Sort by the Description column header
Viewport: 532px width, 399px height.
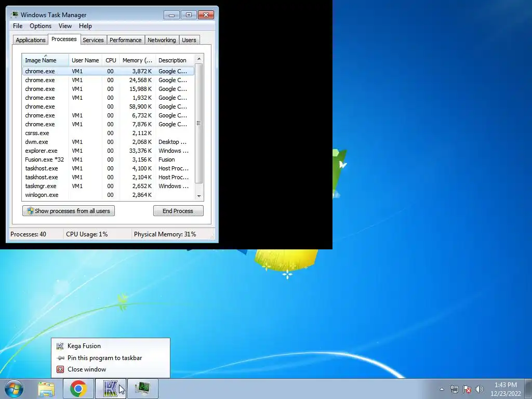(x=175, y=60)
